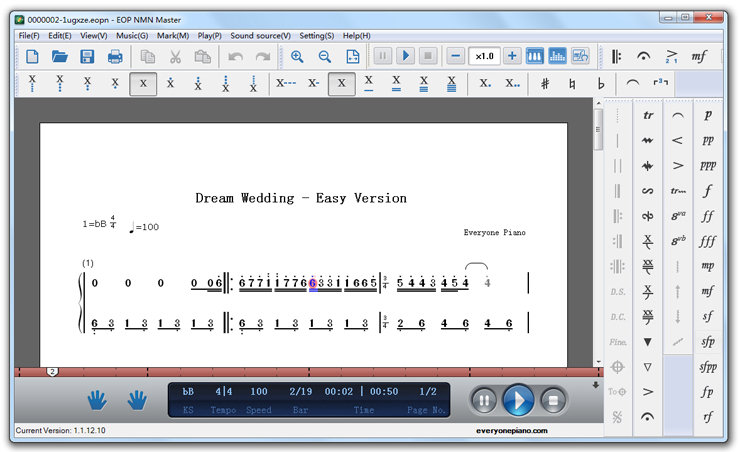Choose the pianissimo (pp) dynamic
The height and width of the screenshot is (452, 740).
708,140
